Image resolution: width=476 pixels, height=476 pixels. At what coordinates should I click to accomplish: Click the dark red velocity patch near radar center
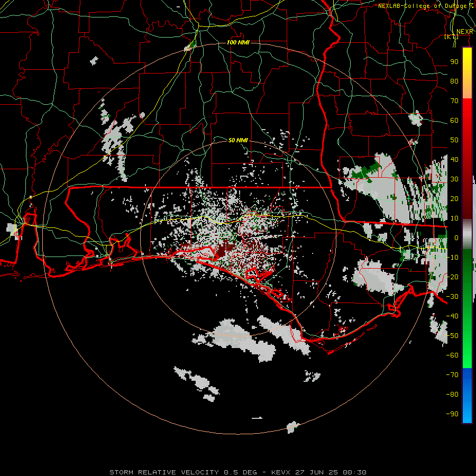[224, 249]
